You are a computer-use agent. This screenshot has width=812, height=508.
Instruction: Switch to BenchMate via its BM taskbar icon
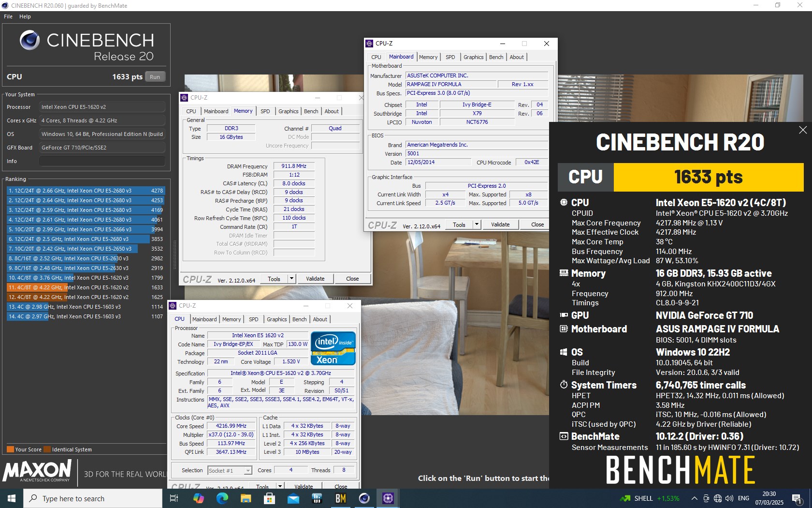(x=340, y=498)
